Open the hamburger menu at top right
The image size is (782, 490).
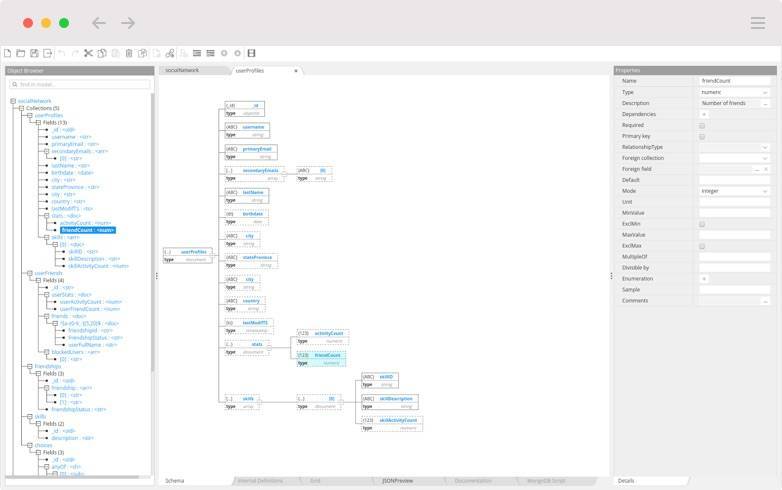tap(758, 23)
